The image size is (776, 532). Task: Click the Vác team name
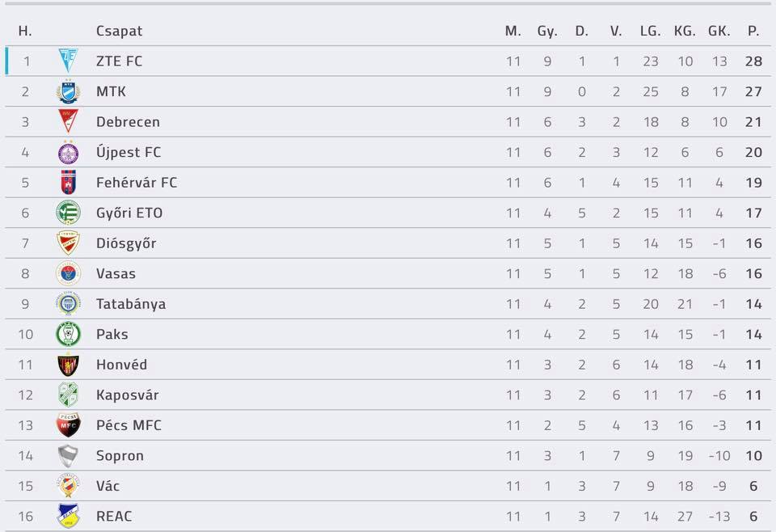108,485
